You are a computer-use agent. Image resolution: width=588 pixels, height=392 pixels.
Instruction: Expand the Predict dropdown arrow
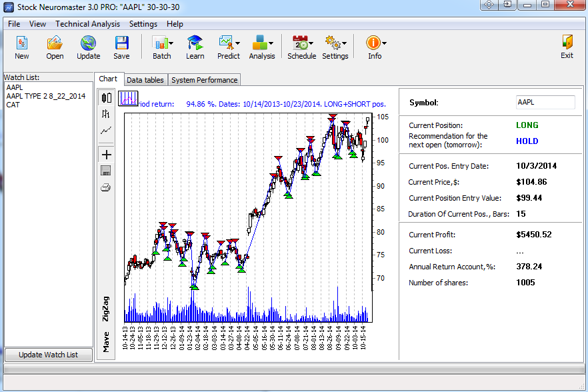click(x=238, y=43)
